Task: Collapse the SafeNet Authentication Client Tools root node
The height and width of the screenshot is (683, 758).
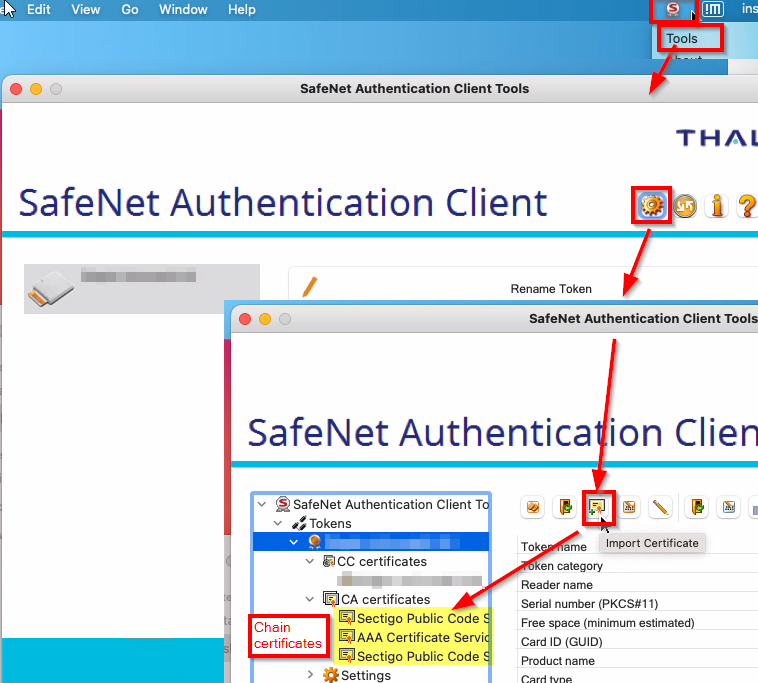Action: 262,504
